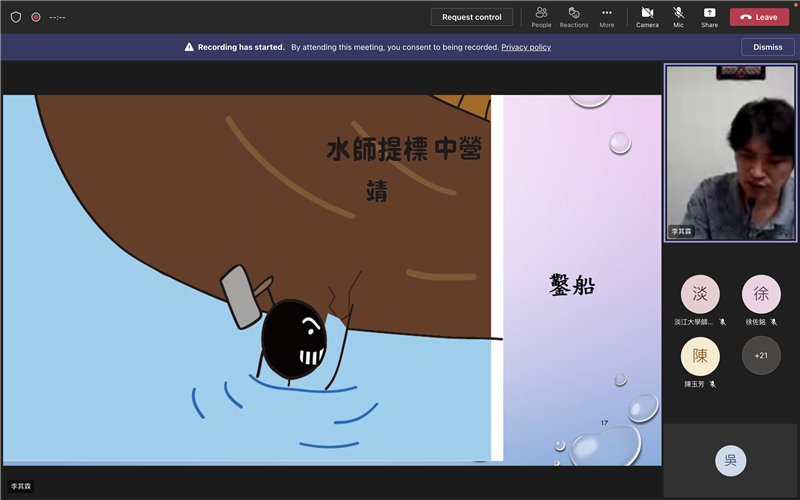Click Request control button
This screenshot has height=500, width=800.
click(472, 17)
